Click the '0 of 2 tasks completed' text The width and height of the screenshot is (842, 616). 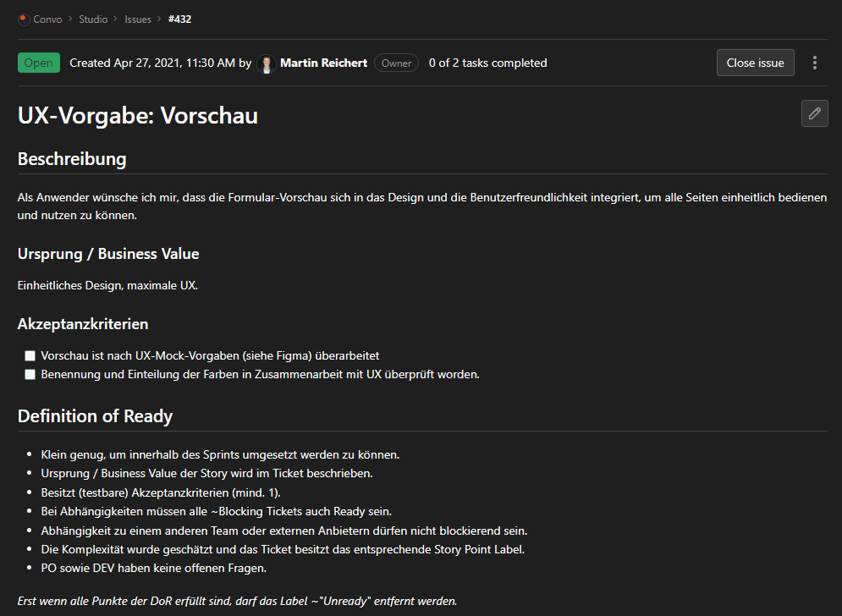pos(487,63)
